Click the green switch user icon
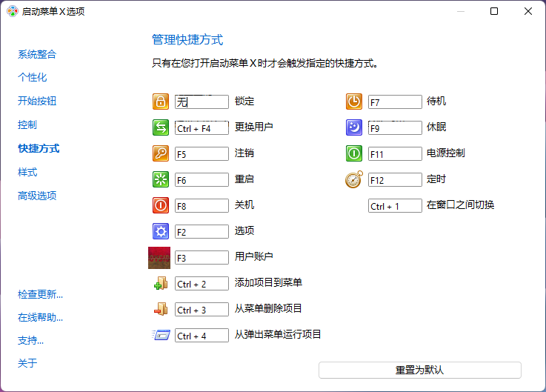Viewport: 546px width, 392px height. click(161, 127)
